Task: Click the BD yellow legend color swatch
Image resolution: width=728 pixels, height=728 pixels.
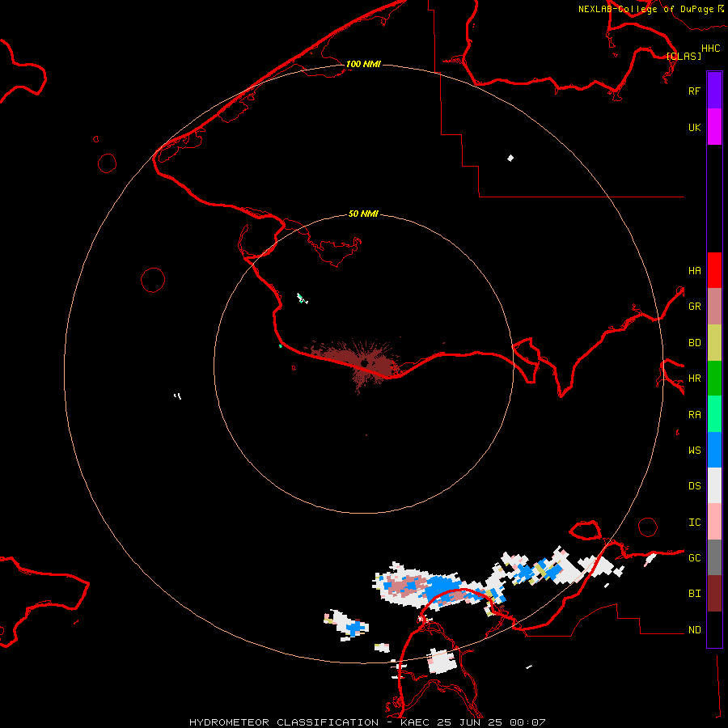Action: tap(714, 342)
